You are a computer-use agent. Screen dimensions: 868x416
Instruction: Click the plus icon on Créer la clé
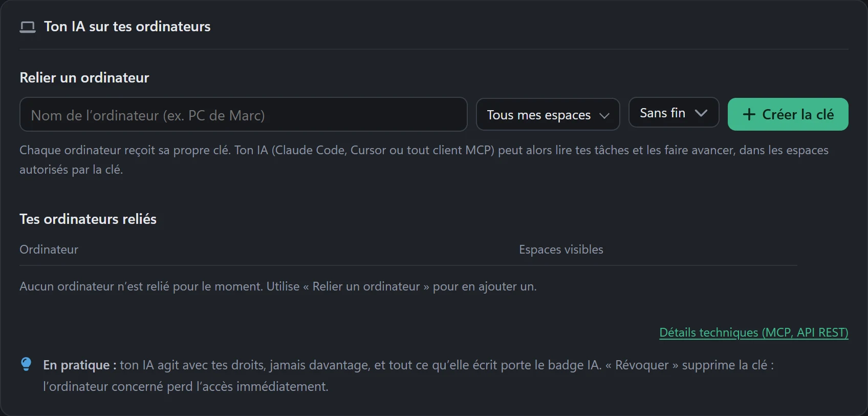749,114
